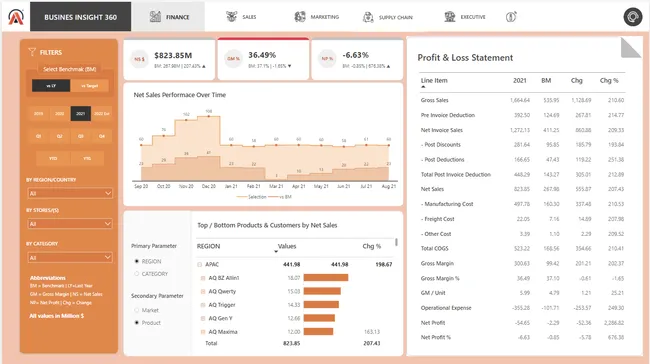Select Market secondary parameter radio
This screenshot has width=650, height=364.
point(137,310)
